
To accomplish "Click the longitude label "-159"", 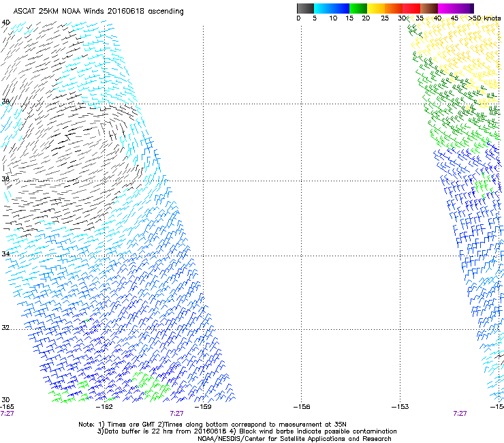I will (x=203, y=407).
